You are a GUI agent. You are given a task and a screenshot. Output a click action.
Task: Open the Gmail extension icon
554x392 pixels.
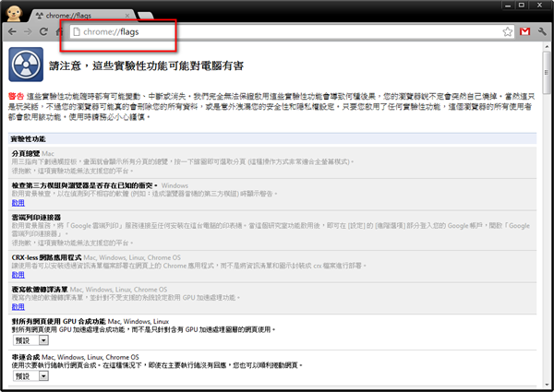pos(525,31)
